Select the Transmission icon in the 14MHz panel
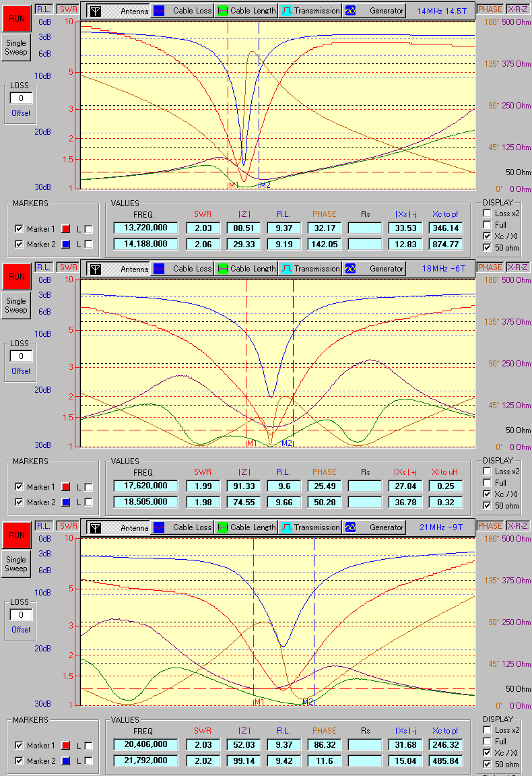Screen dimensions: 532x776 [286, 11]
